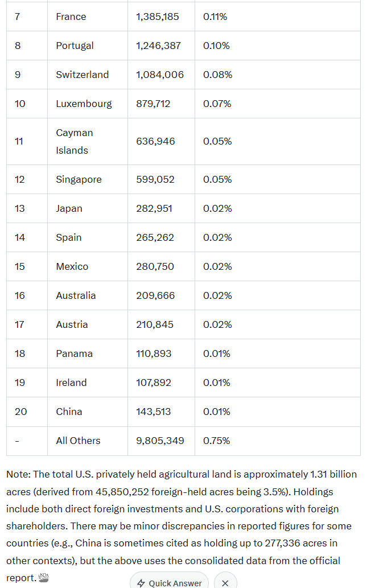Select Spain's 265,262 acreage cell
The height and width of the screenshot is (588, 367).
tap(155, 237)
